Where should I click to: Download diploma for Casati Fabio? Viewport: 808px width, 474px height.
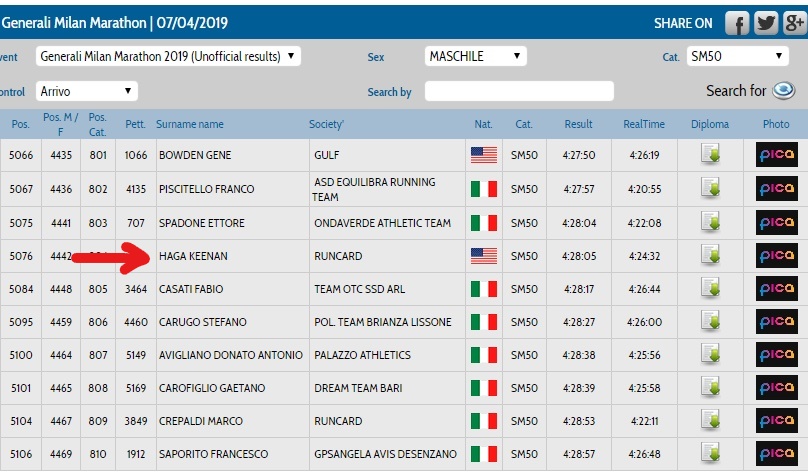pos(710,288)
